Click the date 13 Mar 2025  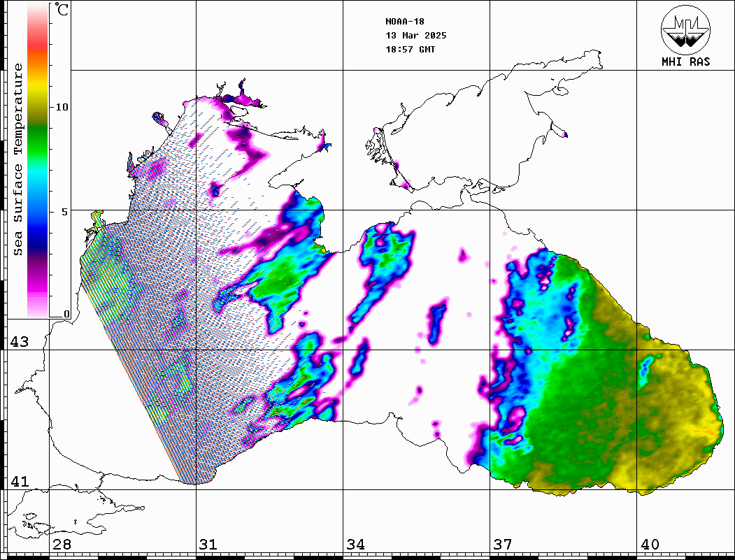416,36
